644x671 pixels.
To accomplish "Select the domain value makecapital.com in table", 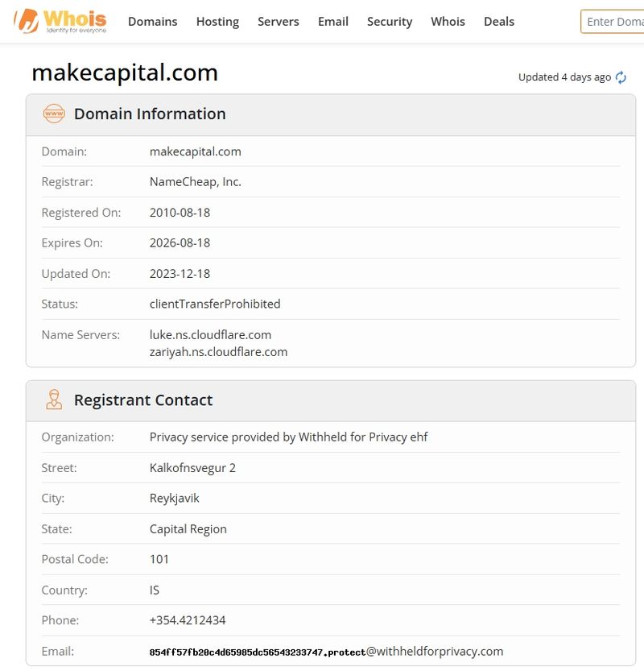I will pyautogui.click(x=196, y=151).
